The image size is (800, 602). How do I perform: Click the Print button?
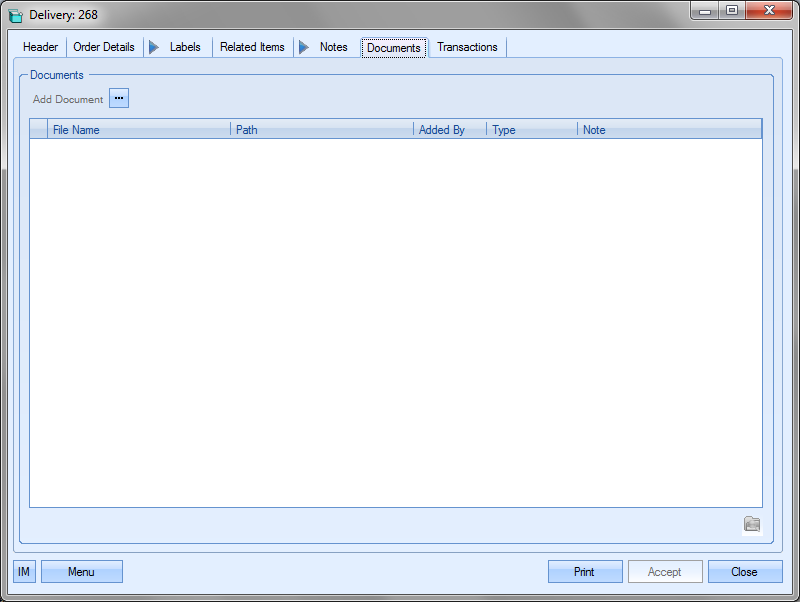tap(585, 571)
